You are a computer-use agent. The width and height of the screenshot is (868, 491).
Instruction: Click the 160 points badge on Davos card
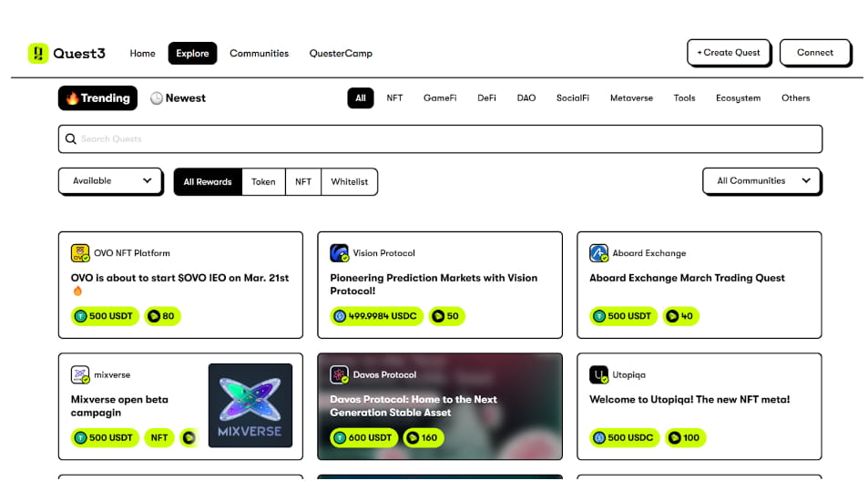[424, 438]
